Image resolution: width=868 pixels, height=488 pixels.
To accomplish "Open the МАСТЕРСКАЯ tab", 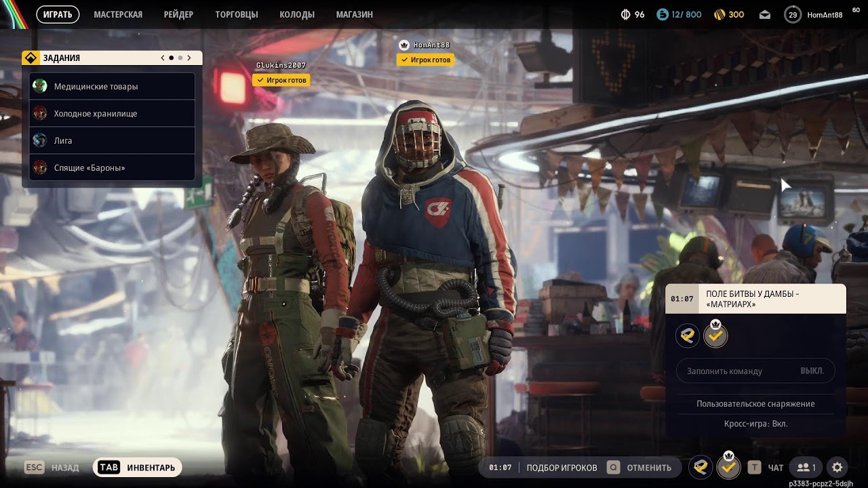I will 118,14.
